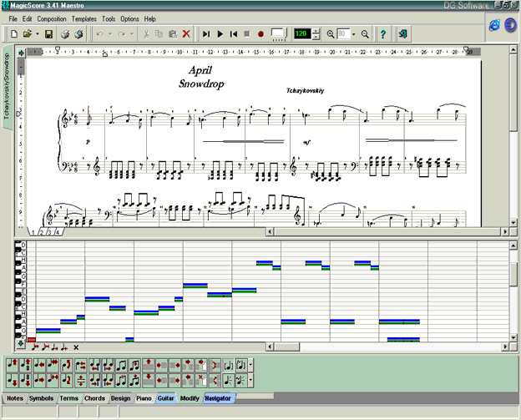The image size is (521, 420).
Task: Switch to the Piano tab
Action: [x=144, y=398]
